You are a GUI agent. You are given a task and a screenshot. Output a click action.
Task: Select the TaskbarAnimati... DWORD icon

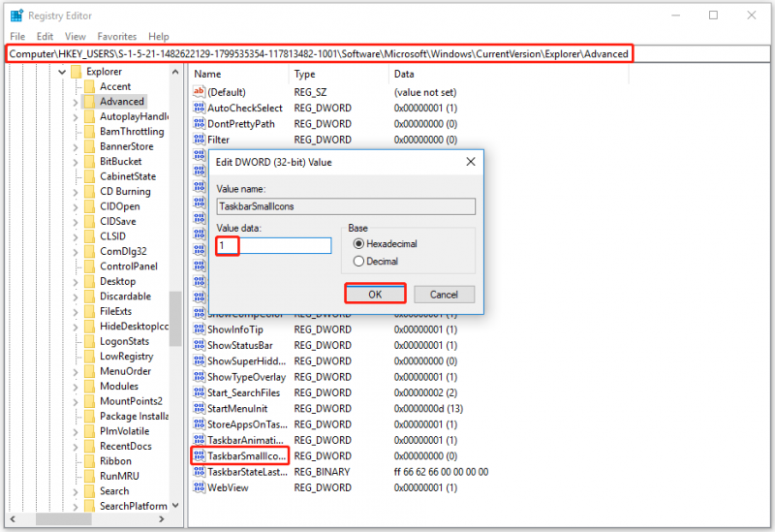pyautogui.click(x=199, y=440)
